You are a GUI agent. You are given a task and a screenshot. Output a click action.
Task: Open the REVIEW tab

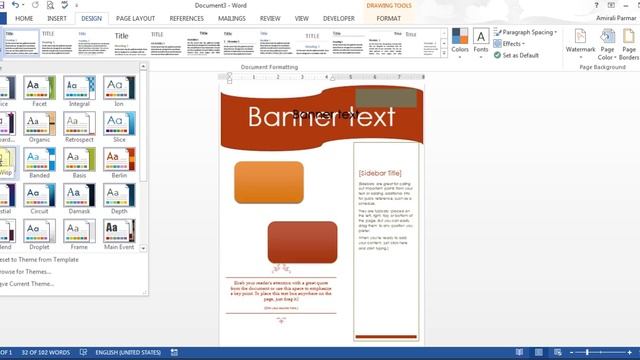[270, 18]
